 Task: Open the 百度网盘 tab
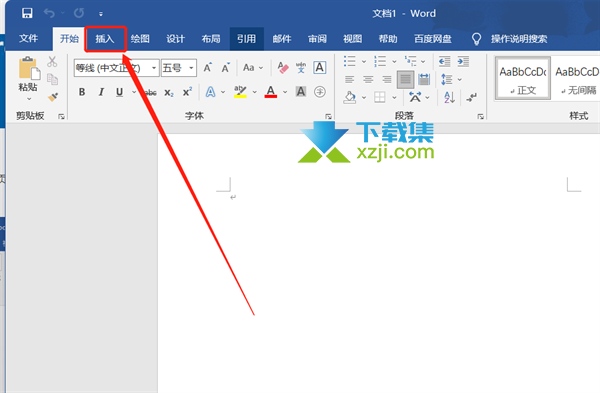pyautogui.click(x=433, y=39)
